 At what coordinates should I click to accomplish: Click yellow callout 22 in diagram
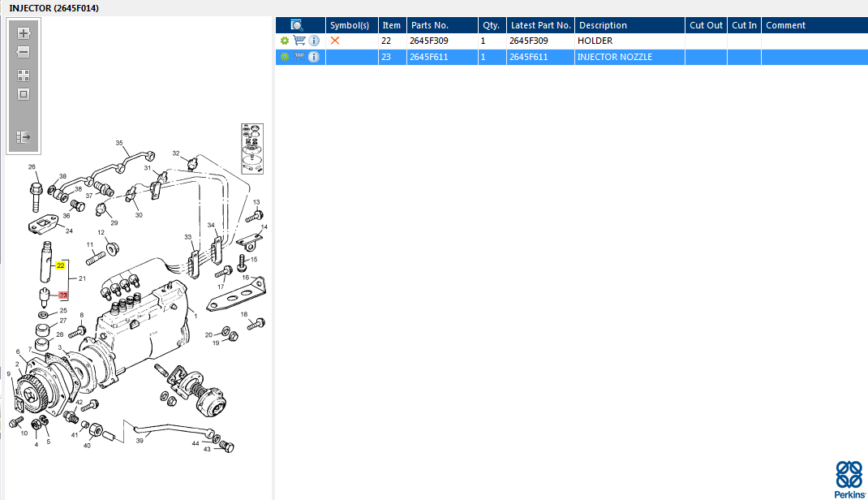60,265
